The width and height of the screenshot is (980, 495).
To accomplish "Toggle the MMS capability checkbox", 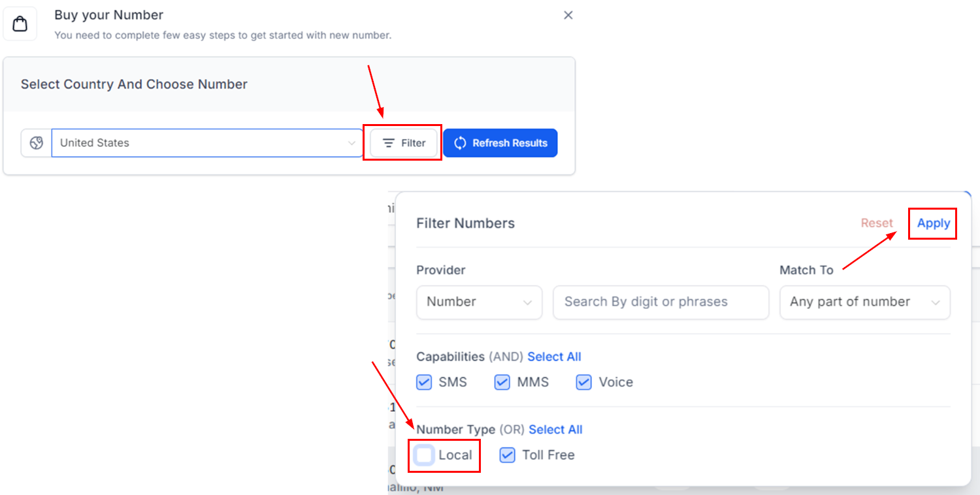I will point(502,383).
